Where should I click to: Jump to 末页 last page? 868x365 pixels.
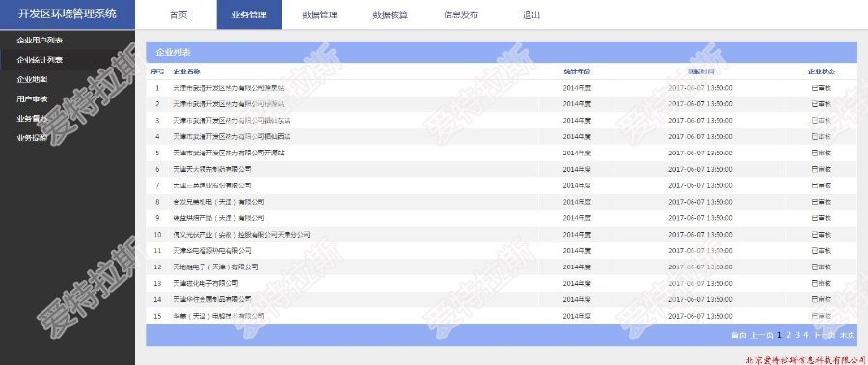pyautogui.click(x=847, y=335)
